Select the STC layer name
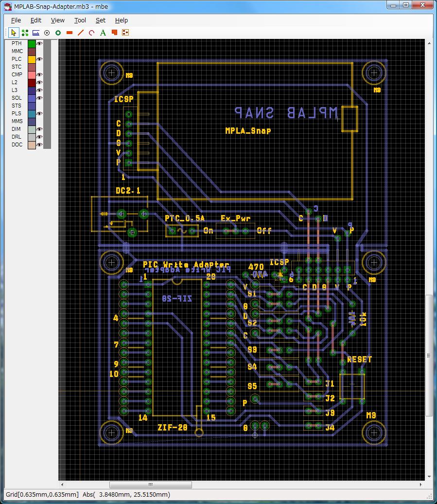The width and height of the screenshot is (437, 504). (17, 67)
